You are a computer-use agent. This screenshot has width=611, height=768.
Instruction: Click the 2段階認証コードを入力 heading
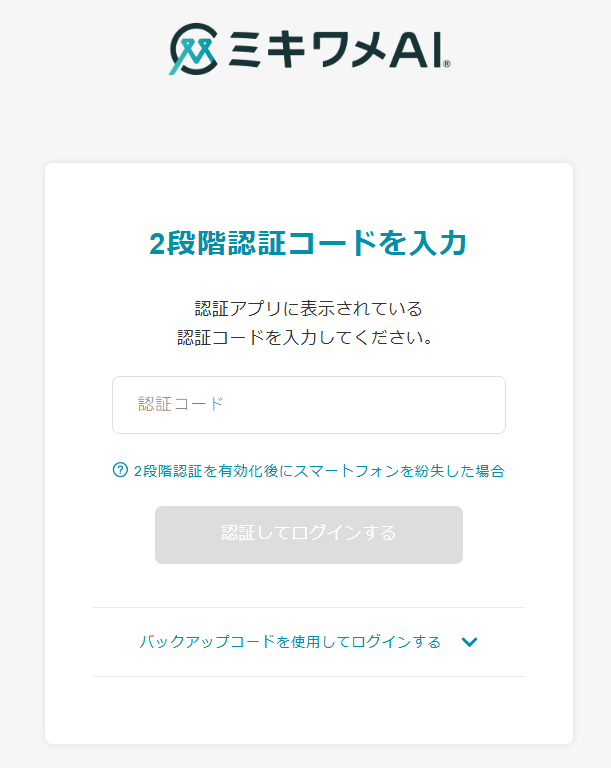tap(308, 243)
